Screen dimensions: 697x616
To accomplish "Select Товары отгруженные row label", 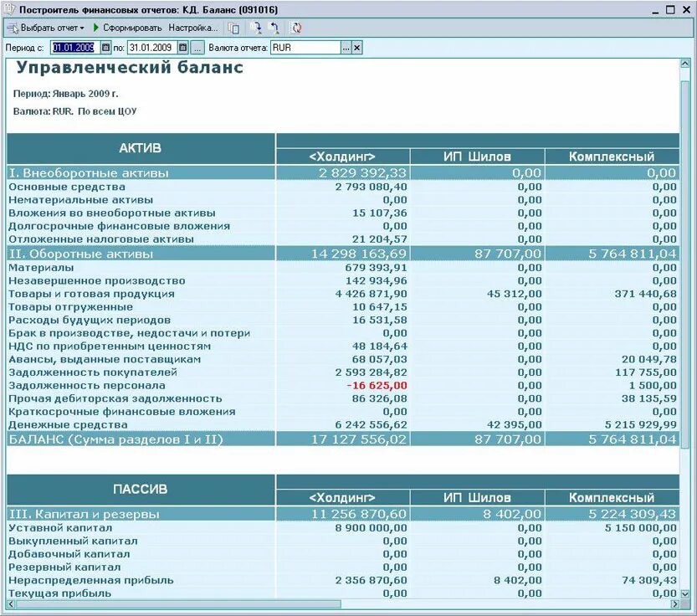I will tap(70, 307).
